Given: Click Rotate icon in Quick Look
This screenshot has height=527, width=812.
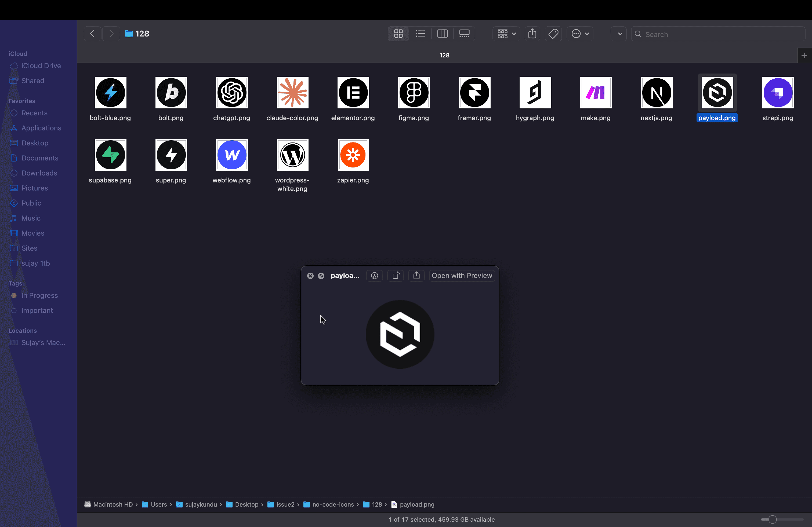Looking at the screenshot, I should coord(396,276).
